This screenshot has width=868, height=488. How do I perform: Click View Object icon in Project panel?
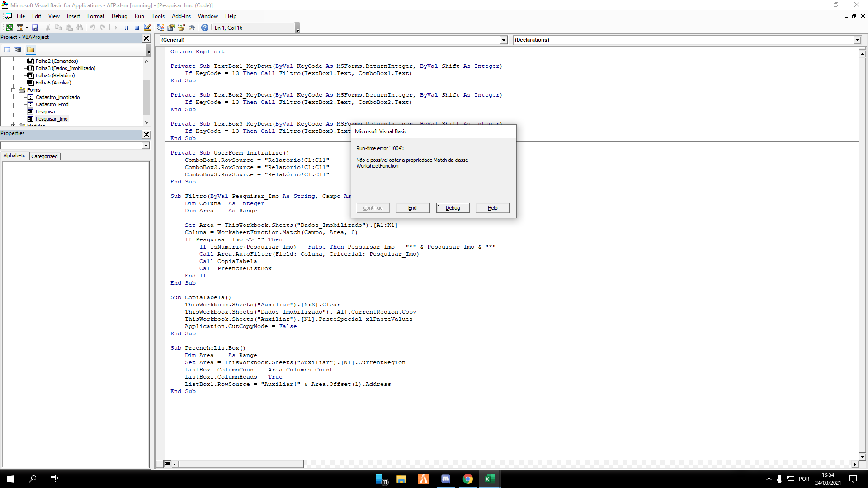pyautogui.click(x=17, y=50)
